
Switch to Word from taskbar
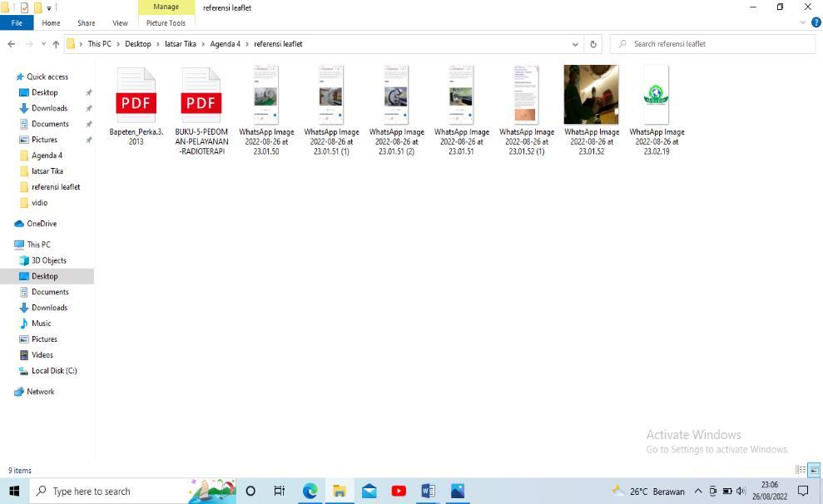point(428,491)
